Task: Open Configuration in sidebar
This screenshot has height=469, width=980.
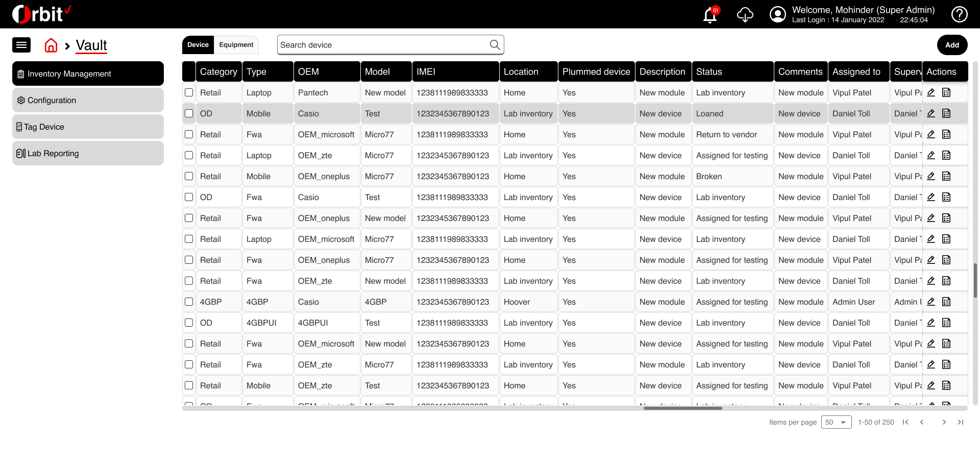Action: click(88, 100)
